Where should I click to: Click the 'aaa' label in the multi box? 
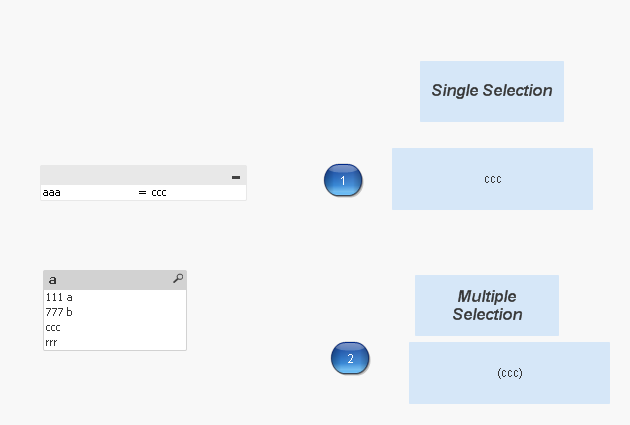51,192
